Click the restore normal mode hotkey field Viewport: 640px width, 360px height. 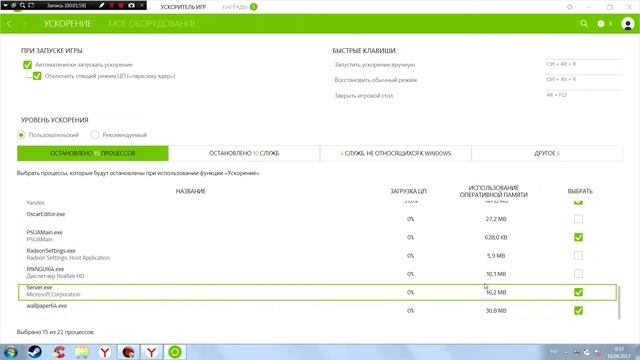[x=584, y=80]
